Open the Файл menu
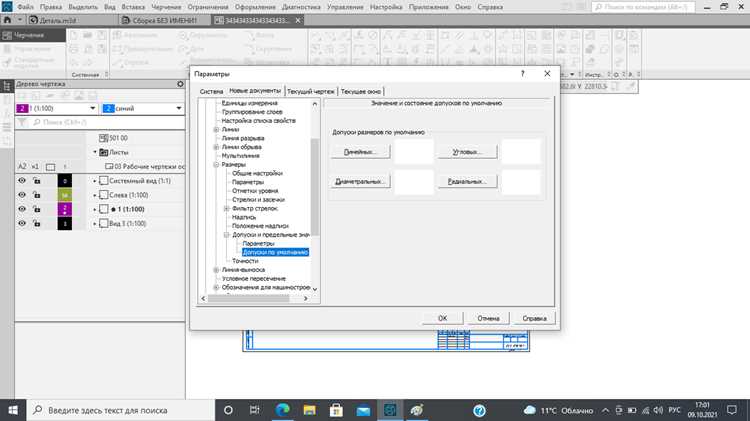The width and height of the screenshot is (750, 421). pyautogui.click(x=25, y=7)
